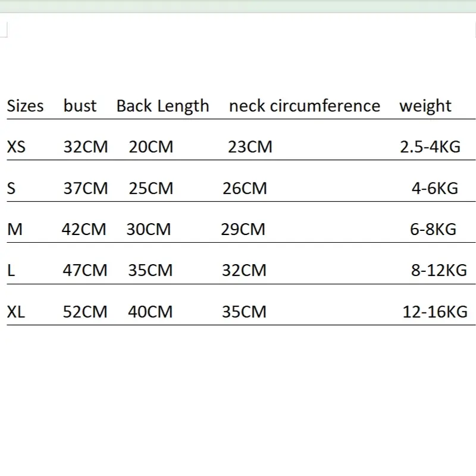Click the 40CM back length cell
The width and height of the screenshot is (476, 476).
[x=150, y=311]
